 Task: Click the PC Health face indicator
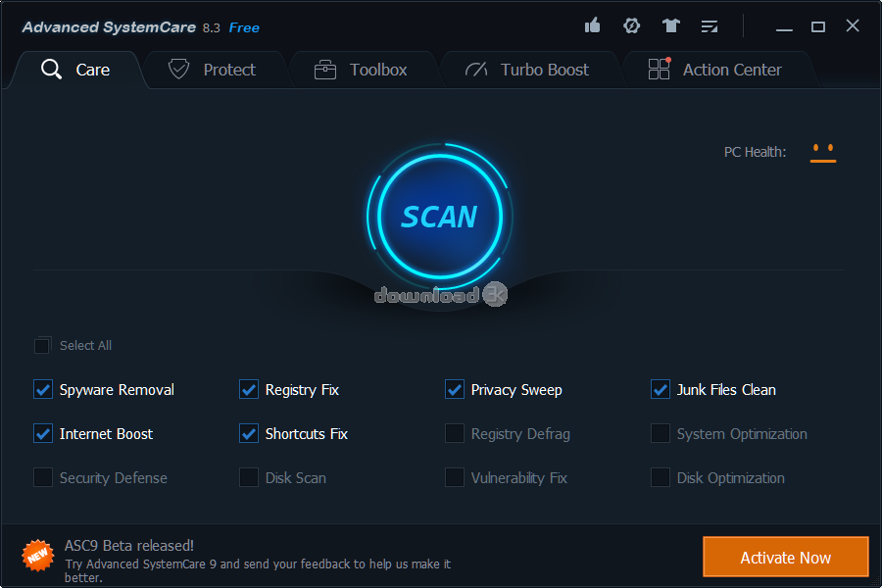823,153
